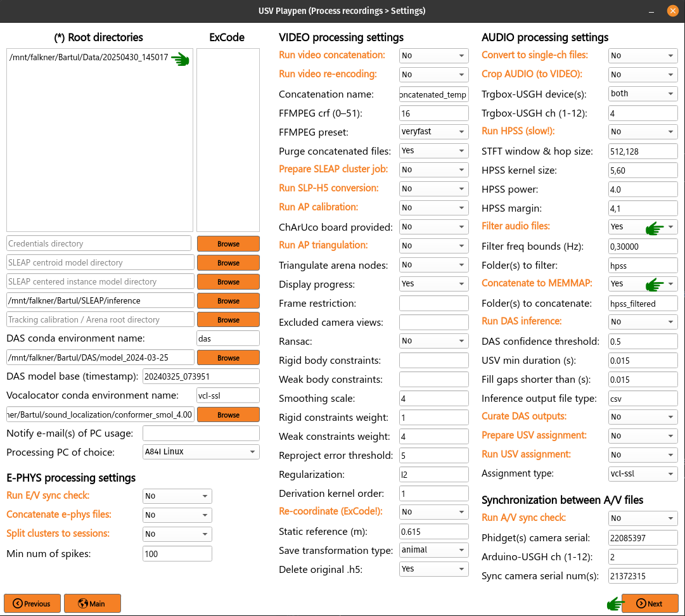Viewport: 685px width, 616px height.
Task: Open the Run A/V sync check dropdown
Action: [x=643, y=518]
